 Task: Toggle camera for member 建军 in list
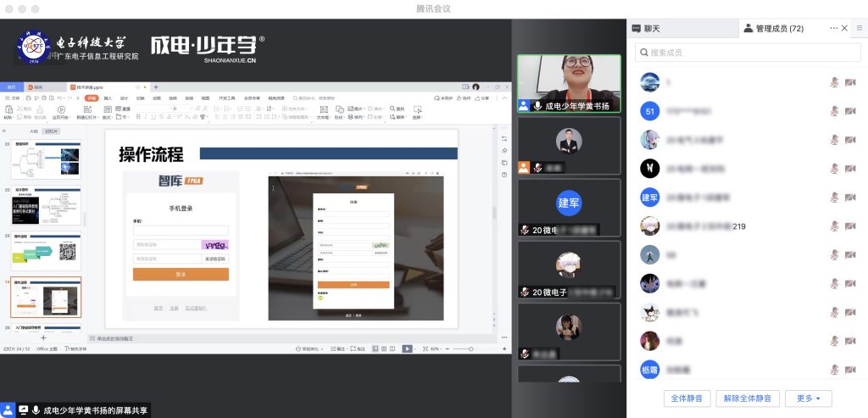coord(850,198)
